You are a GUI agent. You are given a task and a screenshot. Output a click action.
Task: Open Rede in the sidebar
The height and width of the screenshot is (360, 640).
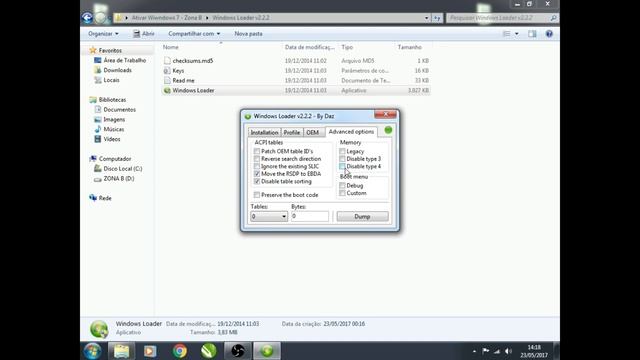(104, 198)
